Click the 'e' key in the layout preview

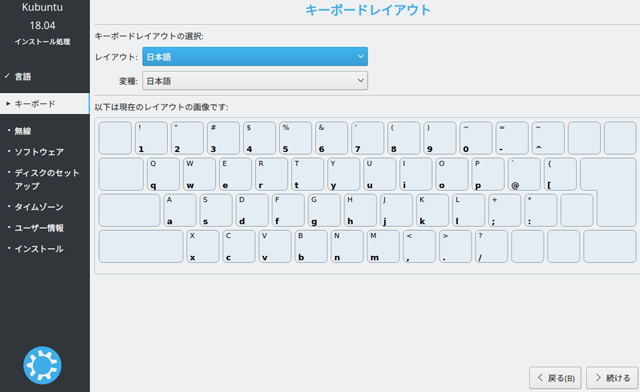point(235,174)
